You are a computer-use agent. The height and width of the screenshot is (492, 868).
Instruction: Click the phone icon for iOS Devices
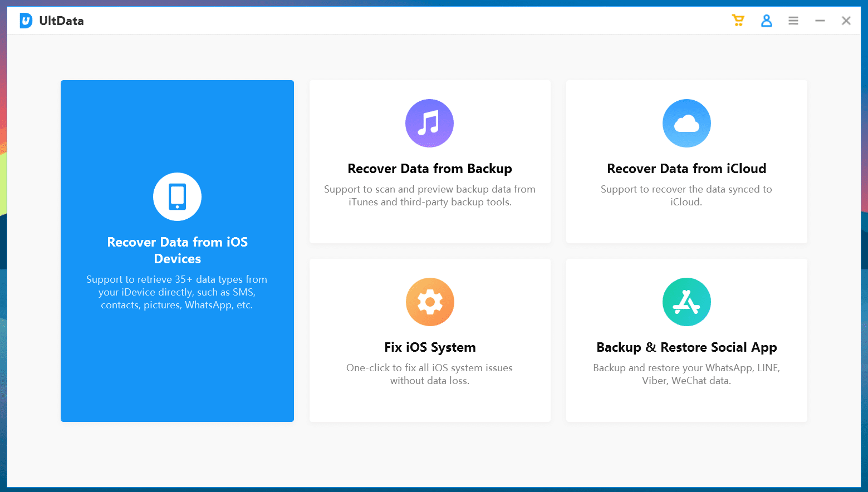pos(177,196)
